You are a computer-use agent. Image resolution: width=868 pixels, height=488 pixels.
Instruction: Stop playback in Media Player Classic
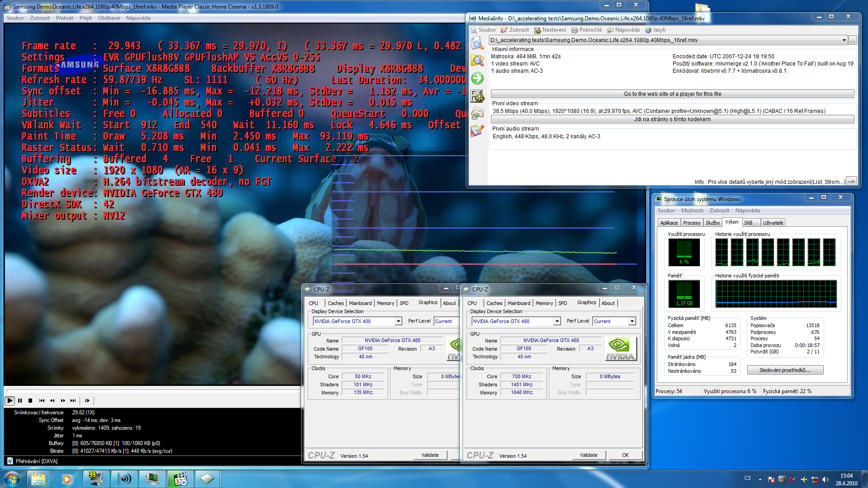point(30,400)
